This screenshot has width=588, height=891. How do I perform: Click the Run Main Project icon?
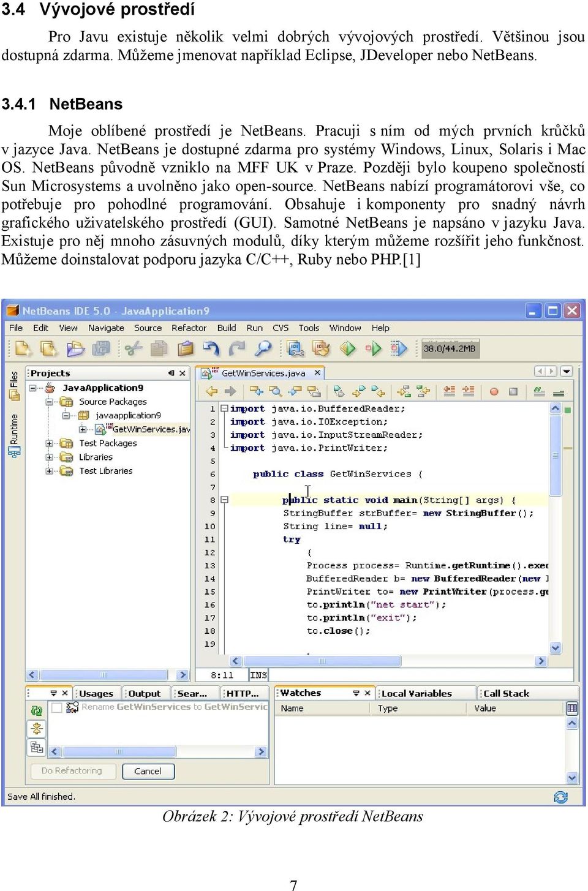coord(347,348)
